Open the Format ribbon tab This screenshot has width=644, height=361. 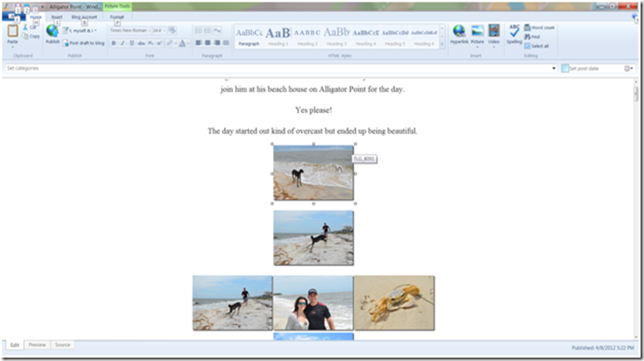click(117, 17)
